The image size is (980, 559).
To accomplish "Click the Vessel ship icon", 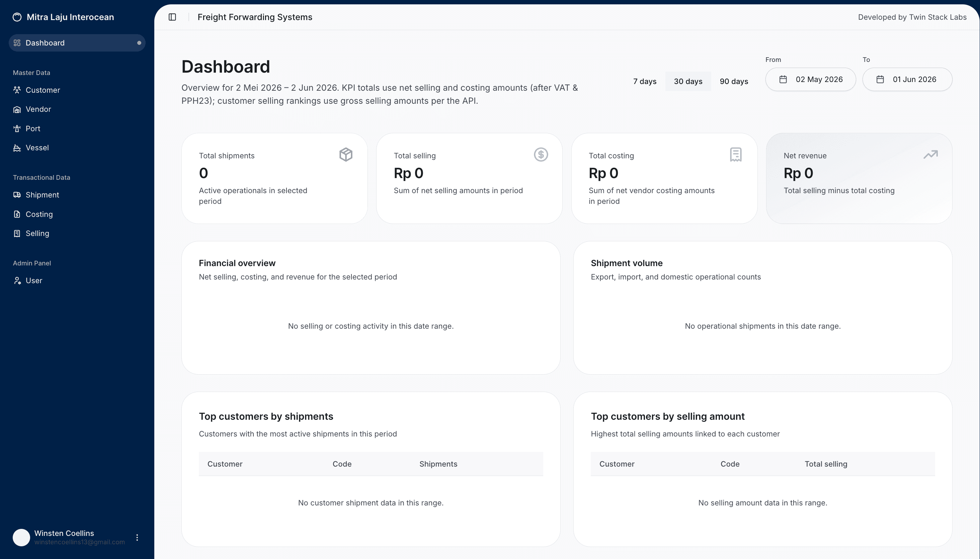I will [17, 148].
